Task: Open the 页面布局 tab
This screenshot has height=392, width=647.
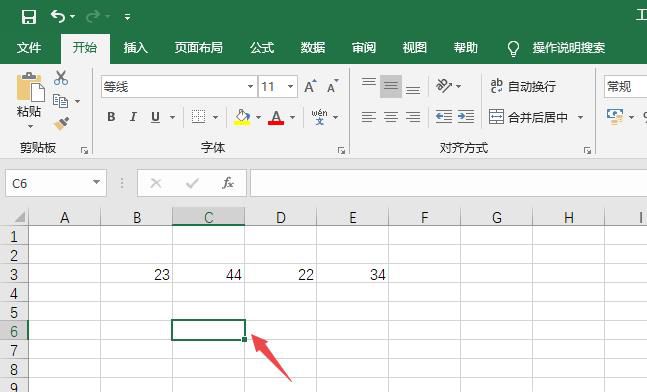Action: point(198,48)
